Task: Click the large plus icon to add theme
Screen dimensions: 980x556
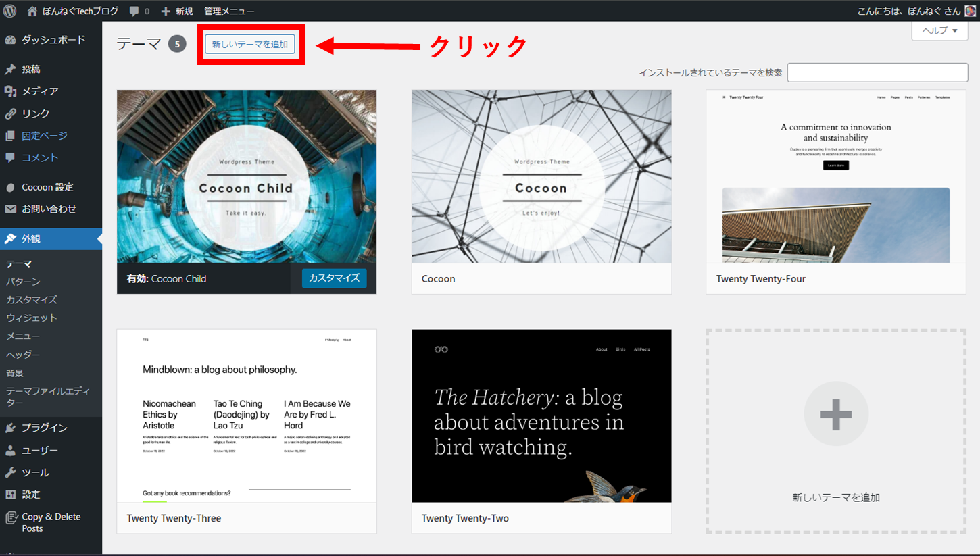Action: pos(835,414)
